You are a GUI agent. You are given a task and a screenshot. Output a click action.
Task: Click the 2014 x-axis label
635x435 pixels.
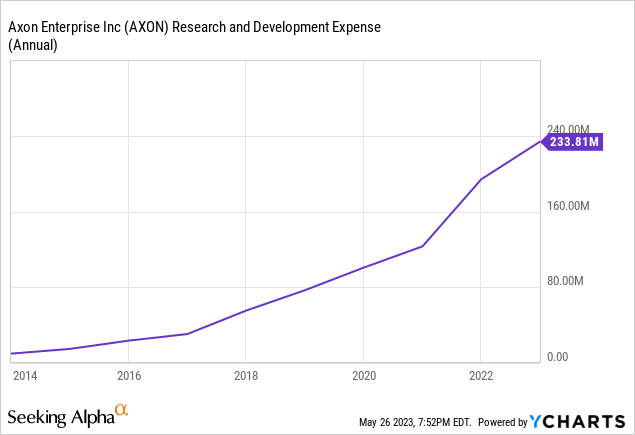point(25,376)
